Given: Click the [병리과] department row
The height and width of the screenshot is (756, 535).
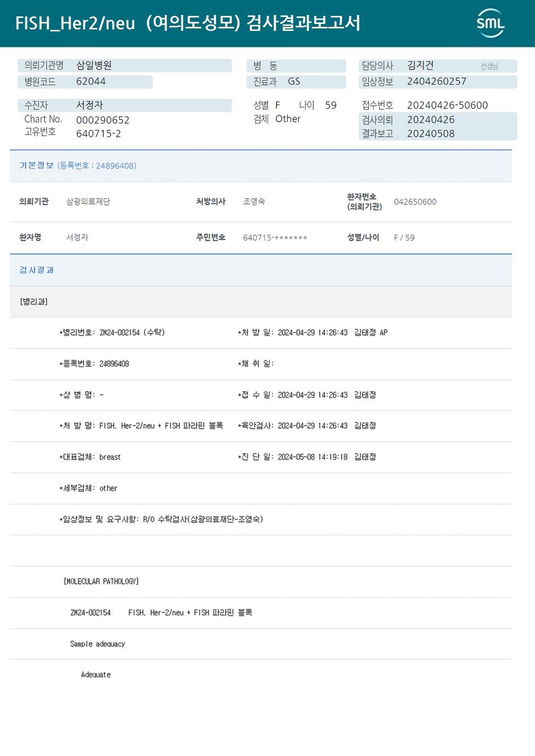Looking at the screenshot, I should (x=261, y=302).
